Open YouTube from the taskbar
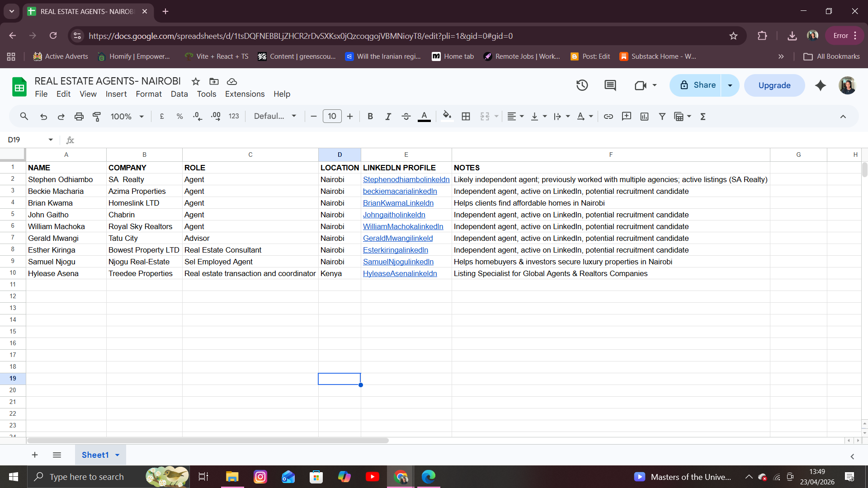Viewport: 868px width, 488px height. coord(373,477)
